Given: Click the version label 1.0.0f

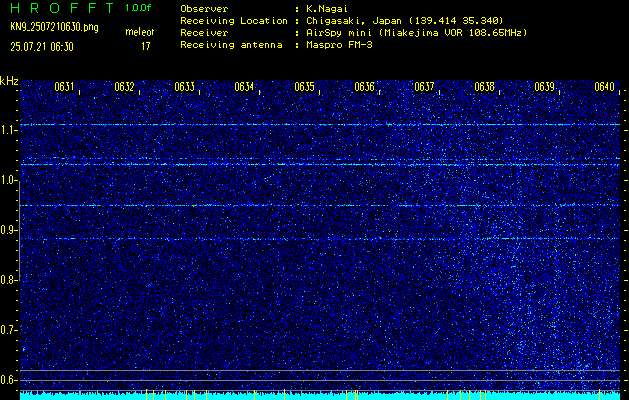Looking at the screenshot, I should point(138,8).
